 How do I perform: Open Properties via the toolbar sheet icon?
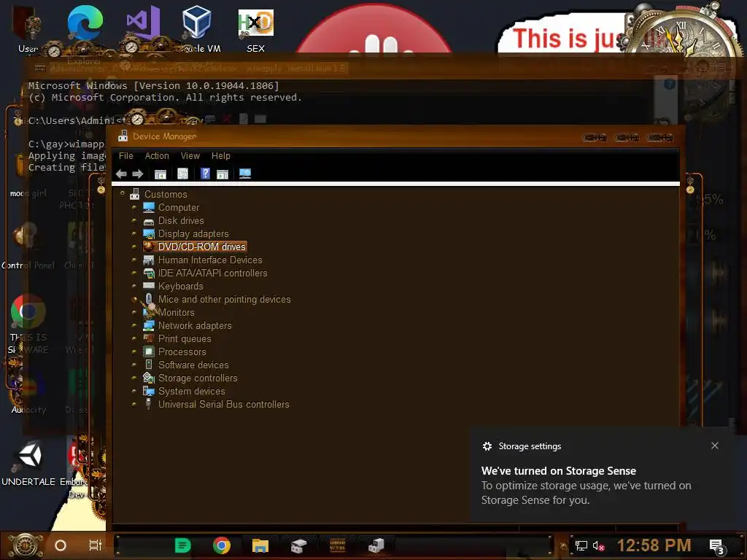point(182,174)
